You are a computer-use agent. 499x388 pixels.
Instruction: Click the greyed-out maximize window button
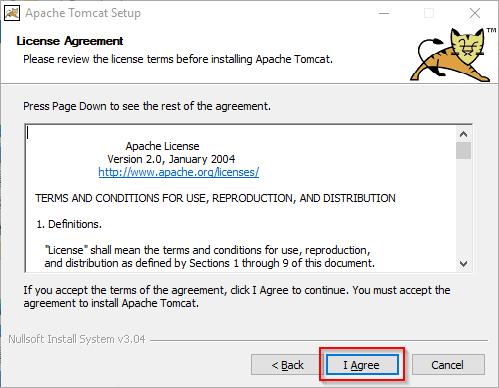click(429, 13)
